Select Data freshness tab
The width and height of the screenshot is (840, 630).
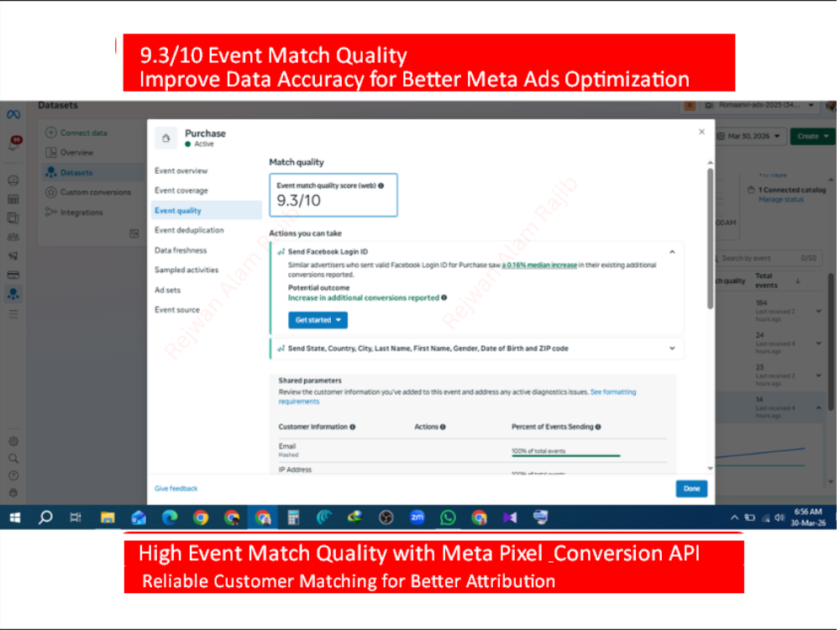point(181,250)
